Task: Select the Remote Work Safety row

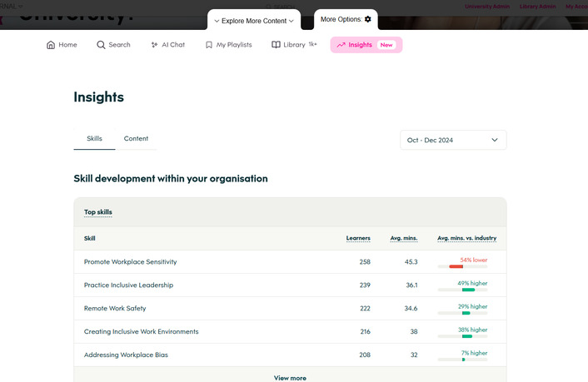Action: pos(290,309)
